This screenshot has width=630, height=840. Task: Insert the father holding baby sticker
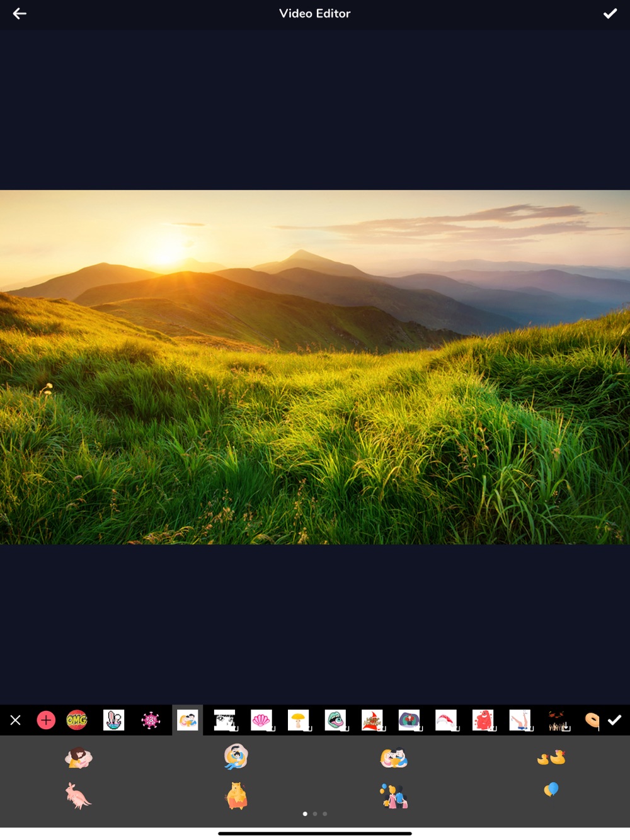pyautogui.click(x=236, y=756)
